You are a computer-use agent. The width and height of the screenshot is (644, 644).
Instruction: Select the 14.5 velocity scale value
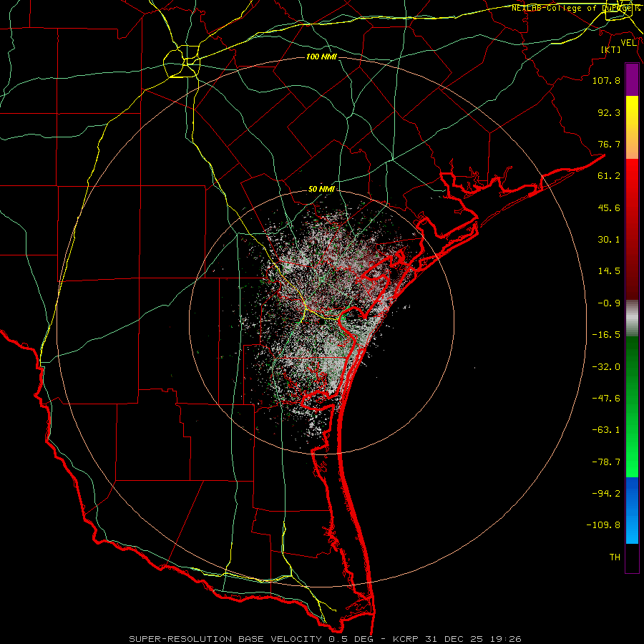click(609, 271)
